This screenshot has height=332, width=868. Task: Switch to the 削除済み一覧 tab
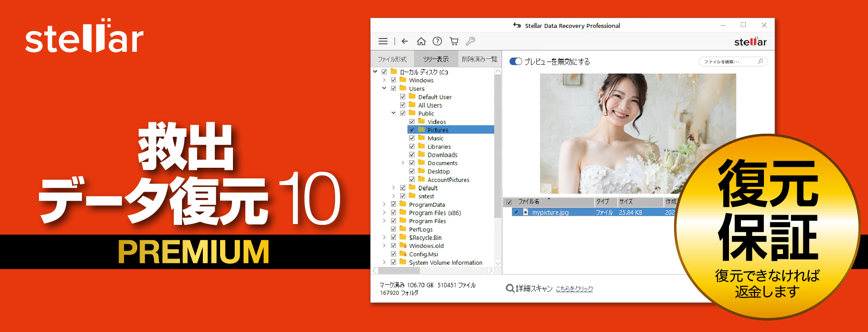[479, 59]
